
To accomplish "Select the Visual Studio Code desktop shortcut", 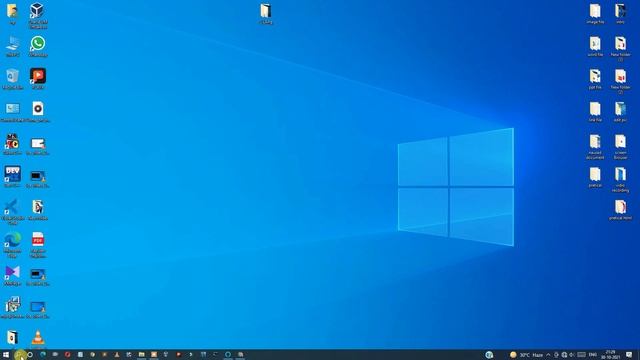I will [12, 211].
